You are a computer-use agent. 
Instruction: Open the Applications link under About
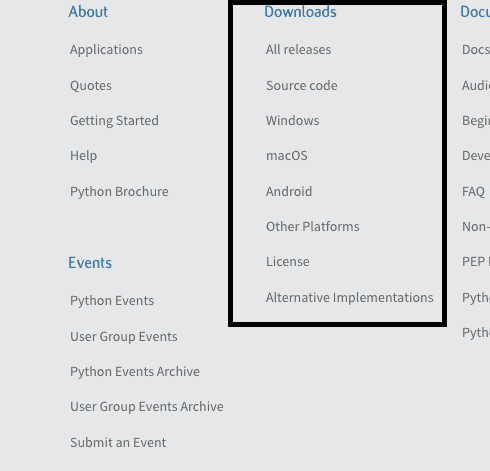point(106,50)
